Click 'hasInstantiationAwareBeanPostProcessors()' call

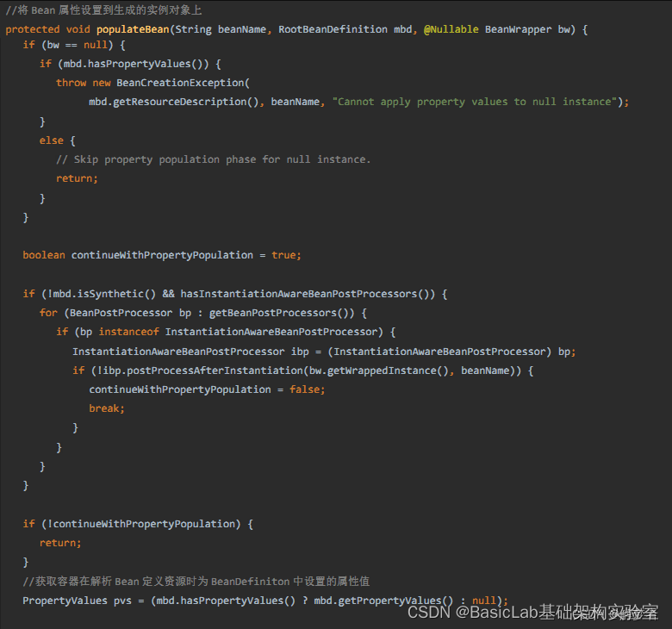coord(304,294)
